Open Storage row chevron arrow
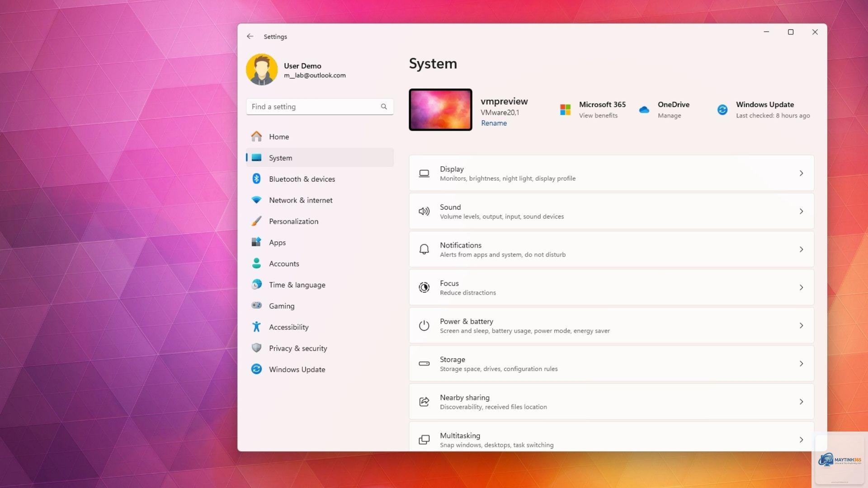 801,364
